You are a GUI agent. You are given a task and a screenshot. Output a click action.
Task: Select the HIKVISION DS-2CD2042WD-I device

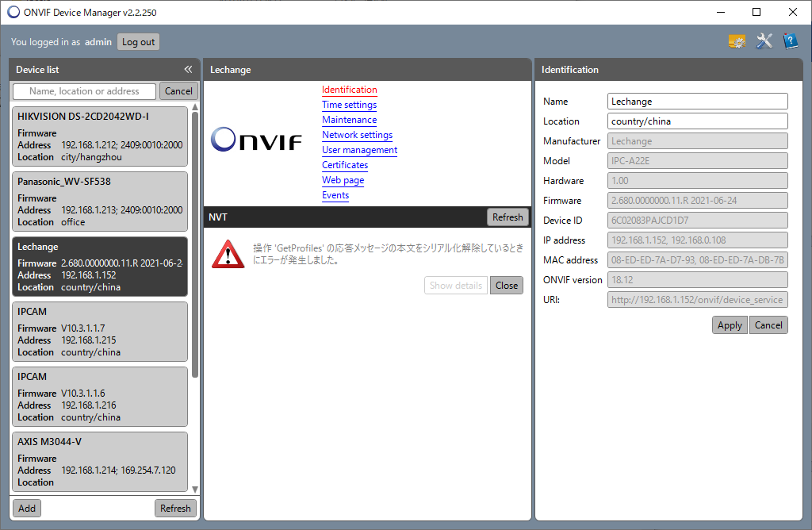tap(100, 136)
